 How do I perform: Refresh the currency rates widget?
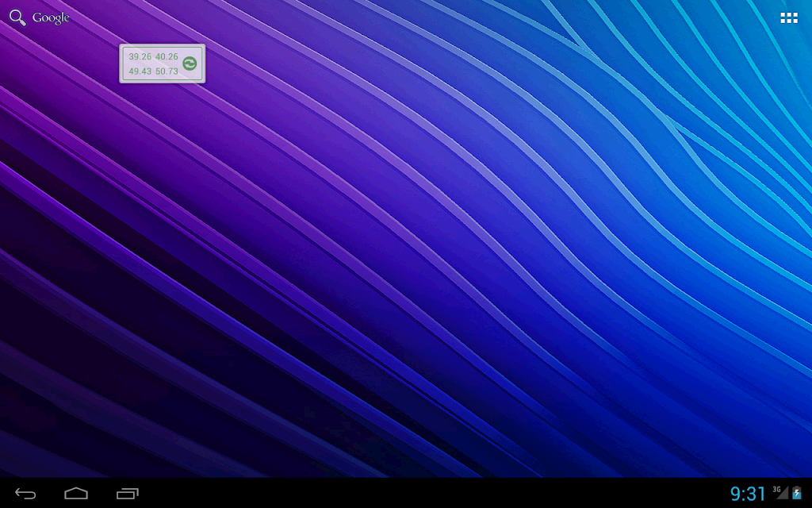(190, 63)
